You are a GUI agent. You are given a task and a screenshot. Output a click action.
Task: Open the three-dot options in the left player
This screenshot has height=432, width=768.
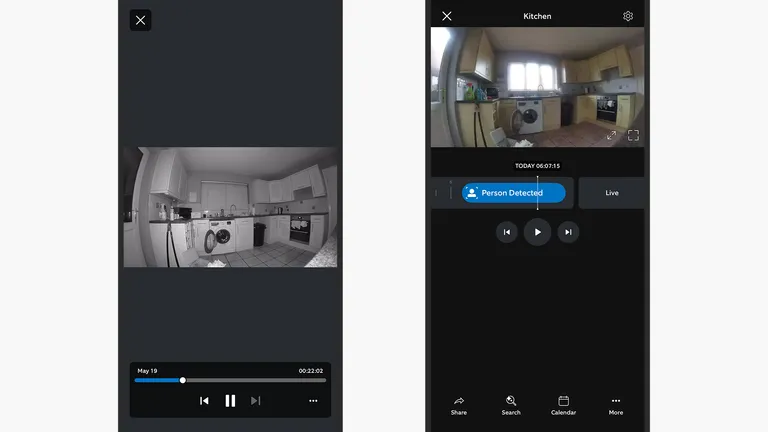pos(313,400)
